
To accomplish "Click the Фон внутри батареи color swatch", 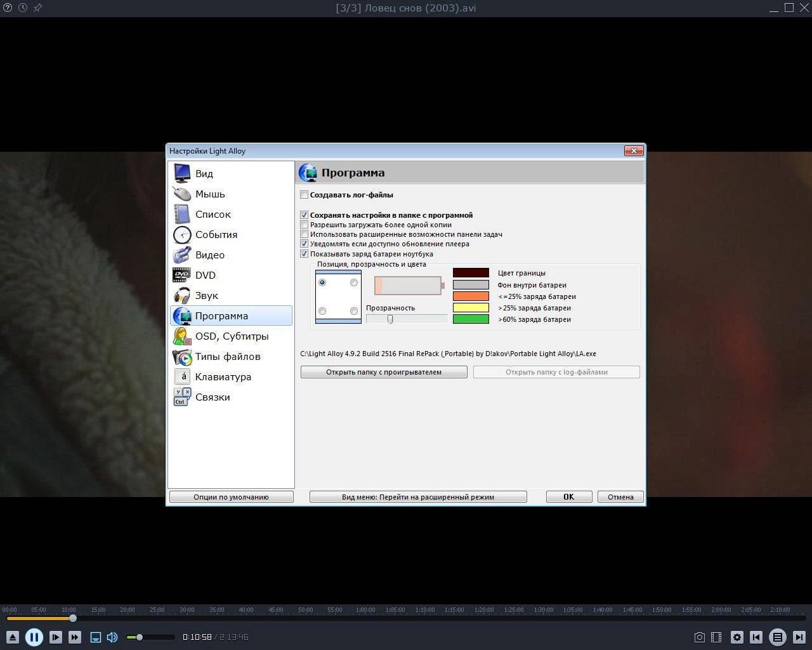I will [471, 285].
